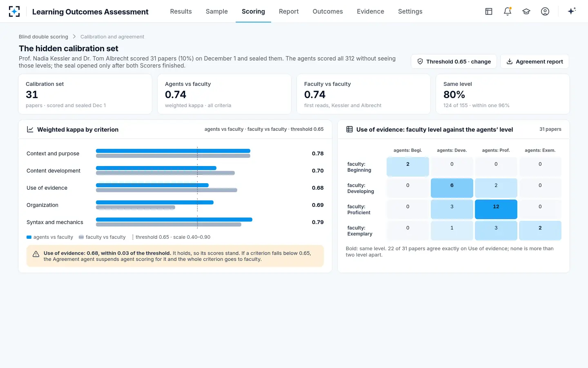Click the agents: Prof. column header
The height and width of the screenshot is (368, 588).
coord(496,150)
